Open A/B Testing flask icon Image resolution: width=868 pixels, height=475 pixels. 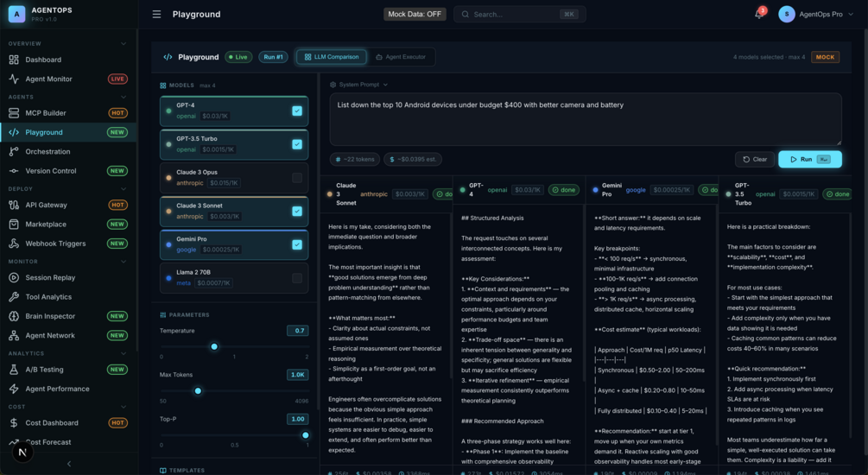click(x=14, y=370)
